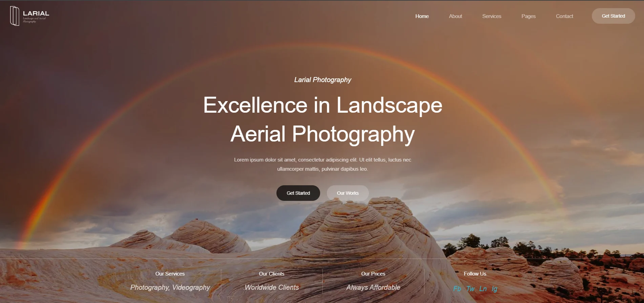Click the Our Prices label
The height and width of the screenshot is (303, 644).
coord(373,274)
